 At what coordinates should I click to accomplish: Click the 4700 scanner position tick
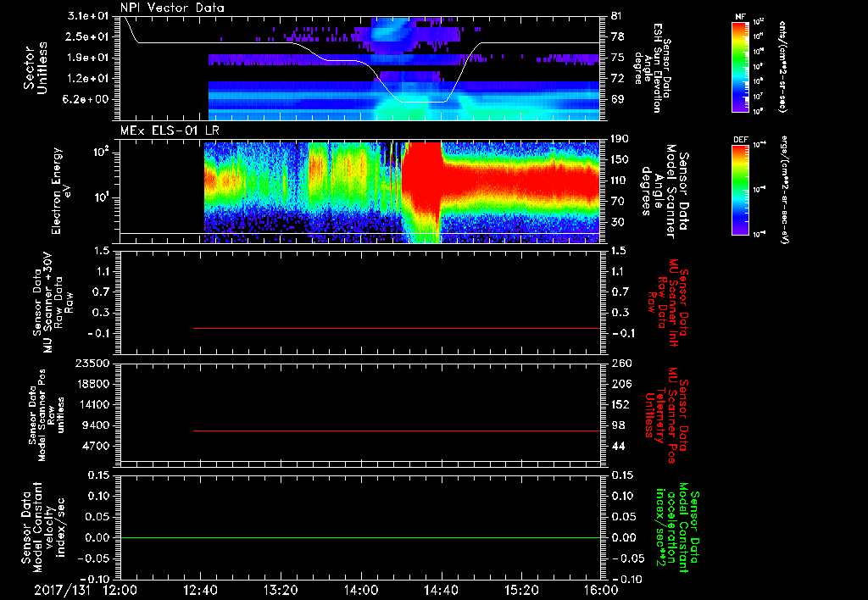(95, 446)
